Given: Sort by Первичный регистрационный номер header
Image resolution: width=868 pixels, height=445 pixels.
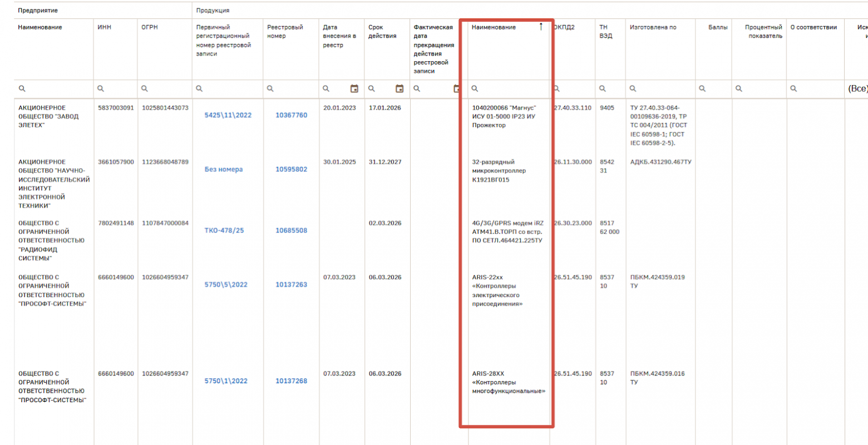Looking at the screenshot, I should (224, 41).
